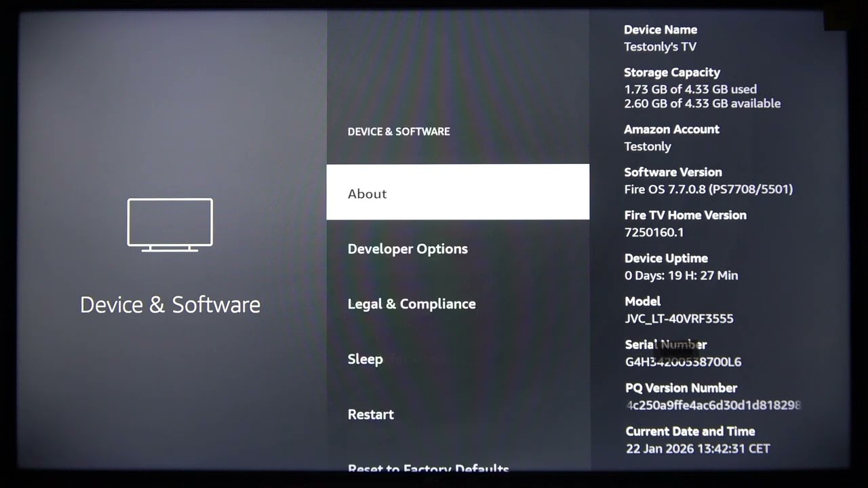Click the PQ Version Number label
This screenshot has width=868, height=488.
click(681, 388)
